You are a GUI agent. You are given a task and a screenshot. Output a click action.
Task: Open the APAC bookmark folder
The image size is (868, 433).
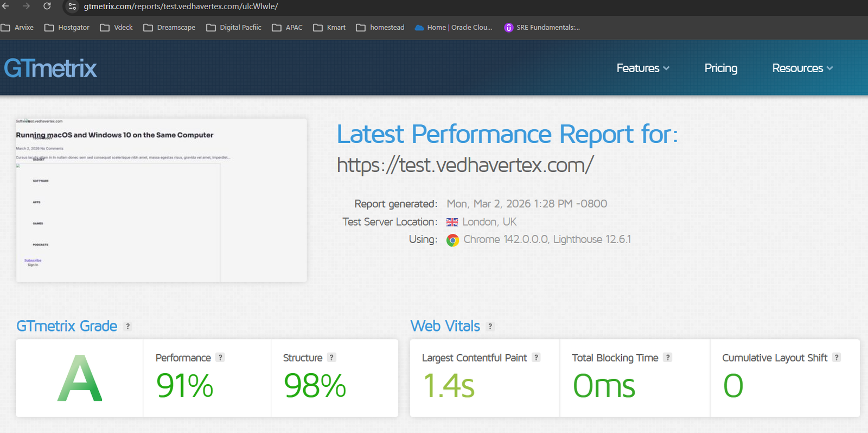click(287, 28)
